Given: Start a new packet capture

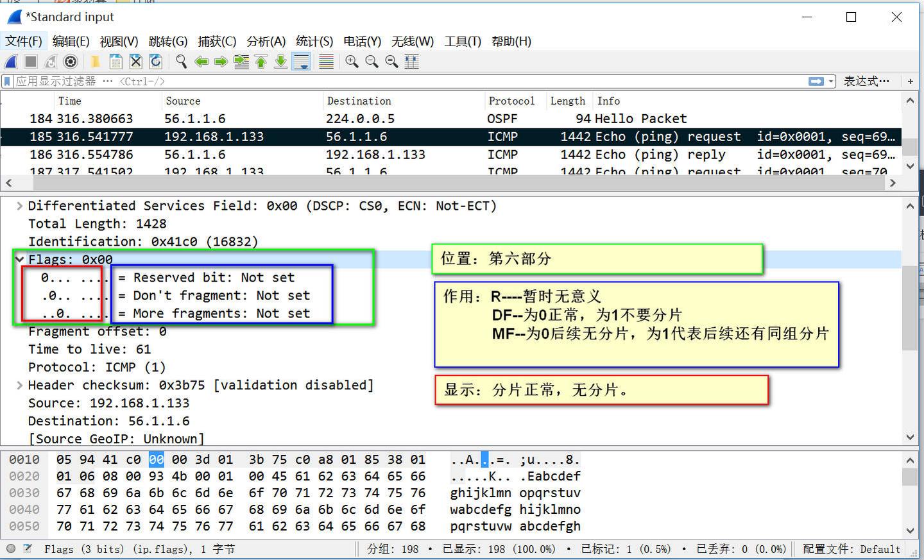Looking at the screenshot, I should pos(11,62).
